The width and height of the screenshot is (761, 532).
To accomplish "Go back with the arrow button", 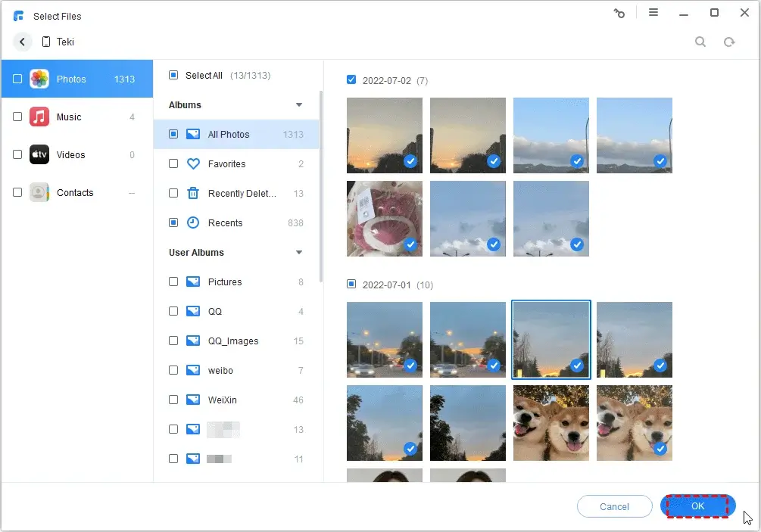I will (22, 42).
